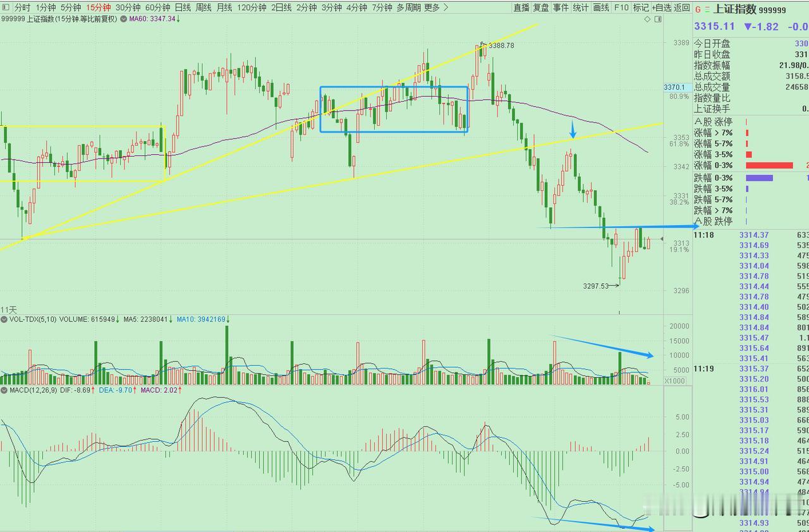Switch to 月线 monthly chart

tap(224, 8)
